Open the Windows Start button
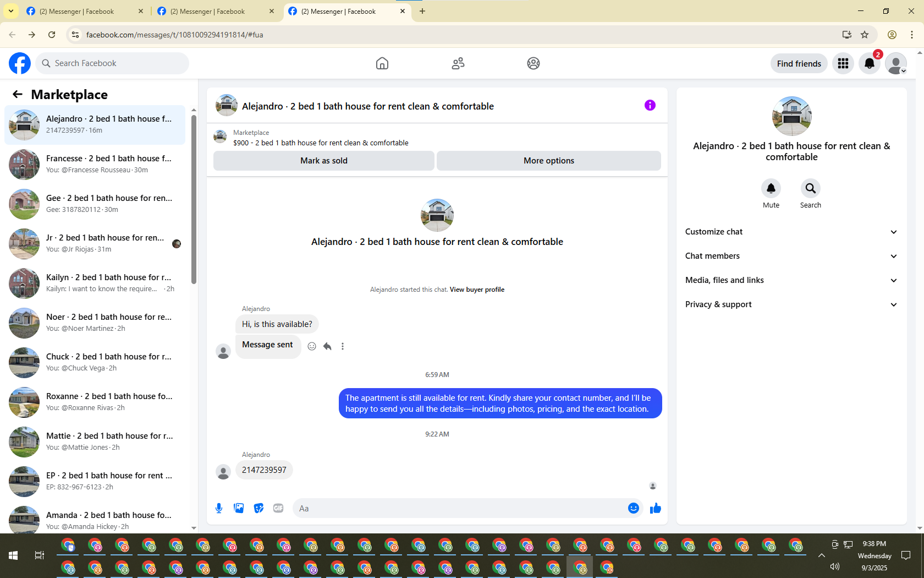 point(13,555)
